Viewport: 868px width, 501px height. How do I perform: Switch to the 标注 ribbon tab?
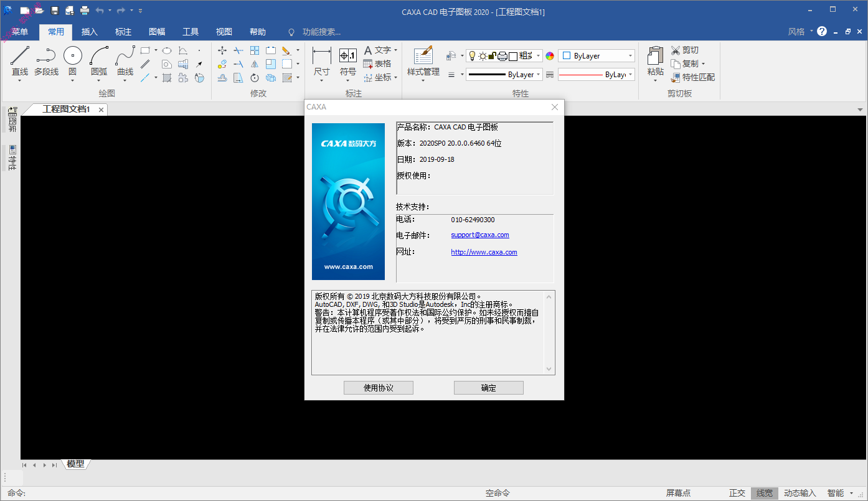[123, 32]
